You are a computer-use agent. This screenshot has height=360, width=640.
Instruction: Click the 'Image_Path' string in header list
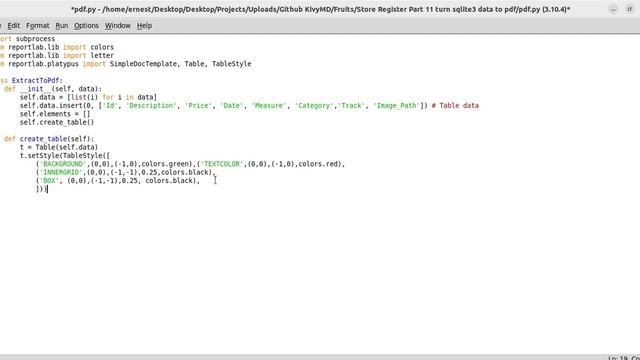coord(397,106)
